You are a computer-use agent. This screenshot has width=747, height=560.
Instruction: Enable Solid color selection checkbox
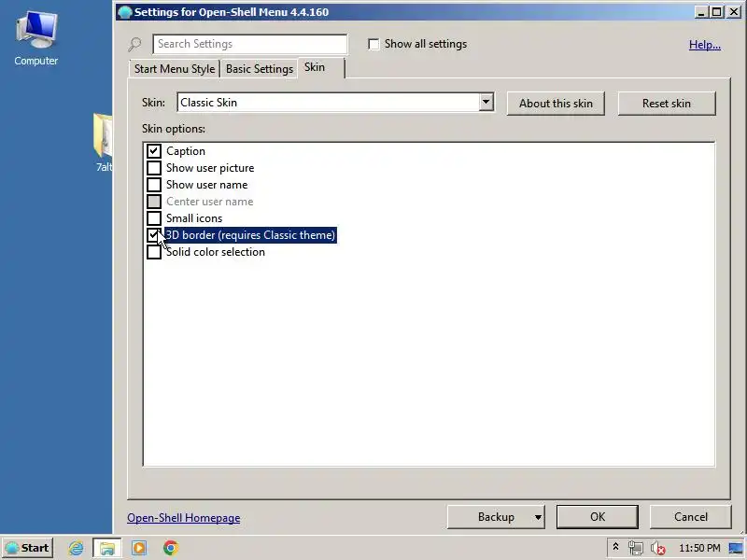(x=153, y=252)
